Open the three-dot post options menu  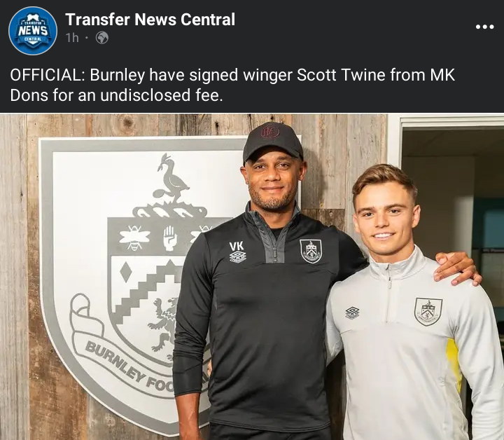click(484, 27)
